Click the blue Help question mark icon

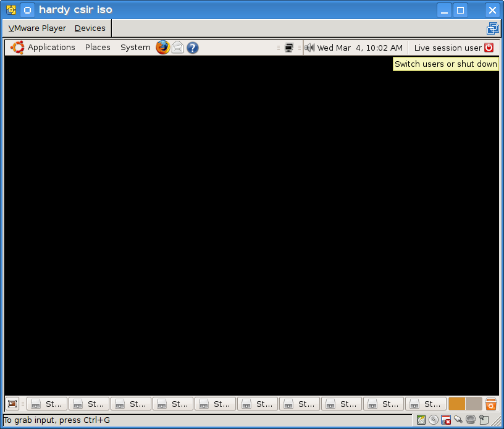(193, 48)
